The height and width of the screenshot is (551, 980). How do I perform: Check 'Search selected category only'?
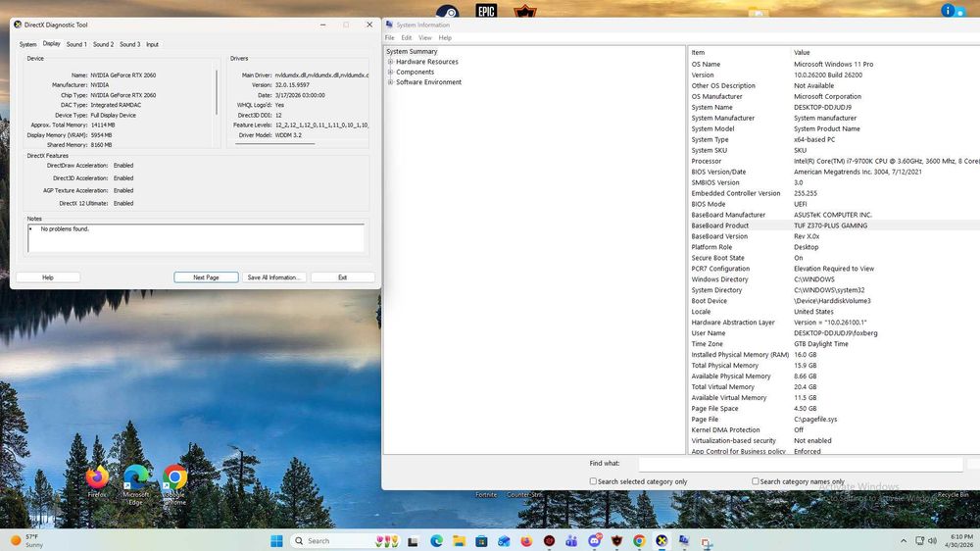[x=593, y=481]
